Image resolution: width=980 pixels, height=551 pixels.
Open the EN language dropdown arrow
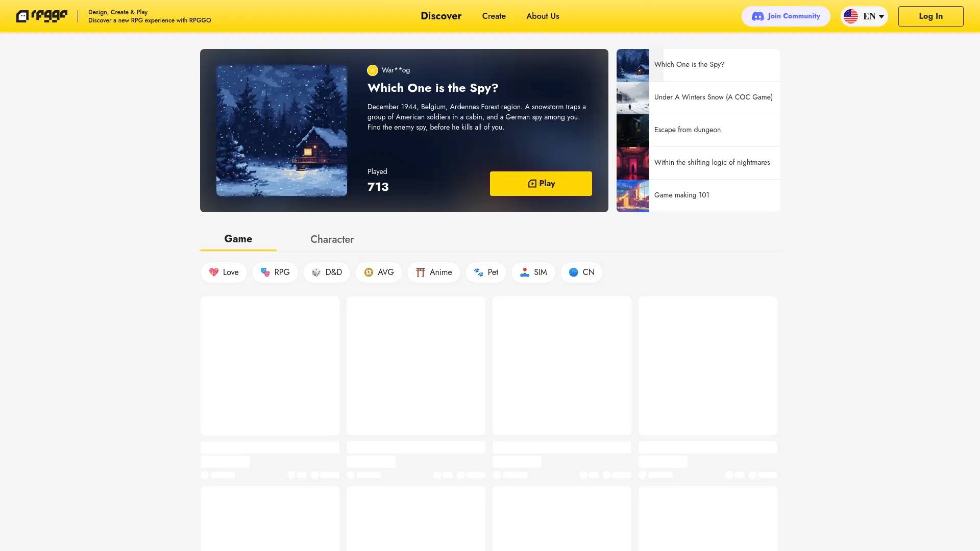coord(881,16)
